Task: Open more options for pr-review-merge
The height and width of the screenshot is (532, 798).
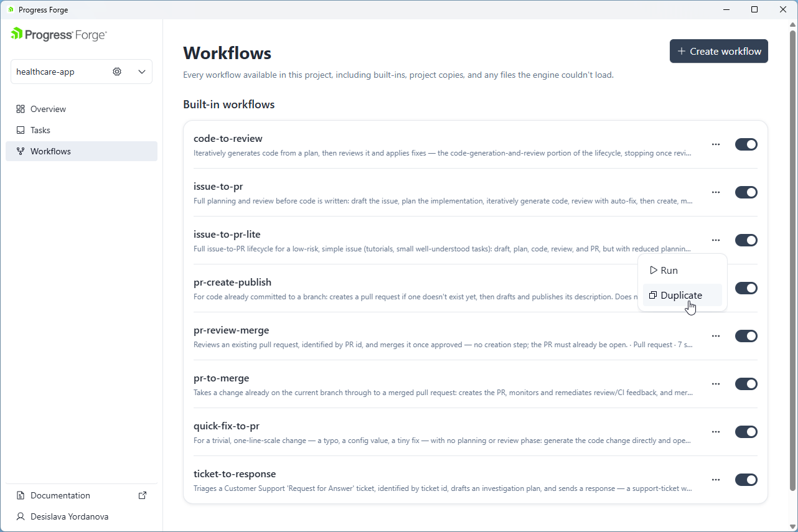Action: click(x=716, y=336)
